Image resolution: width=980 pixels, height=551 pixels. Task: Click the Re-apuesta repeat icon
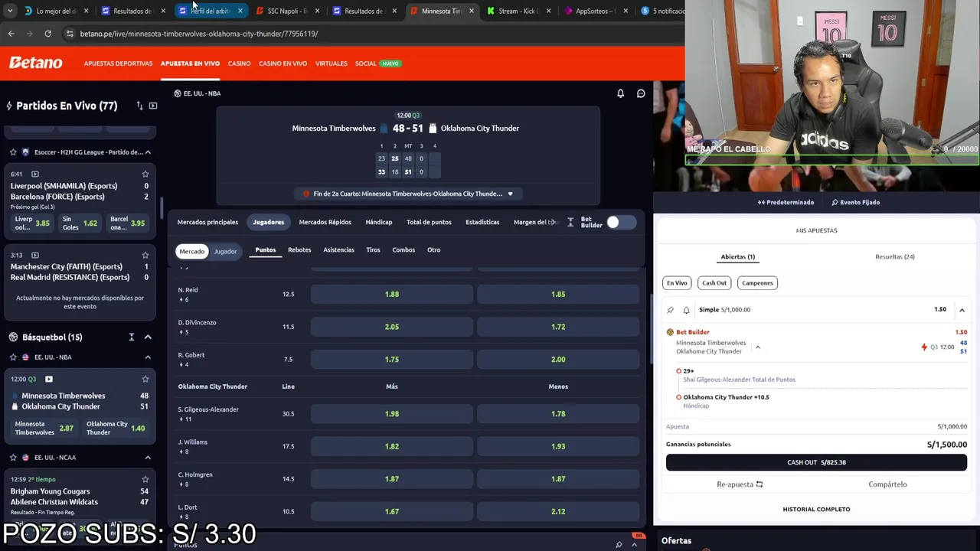click(x=759, y=484)
